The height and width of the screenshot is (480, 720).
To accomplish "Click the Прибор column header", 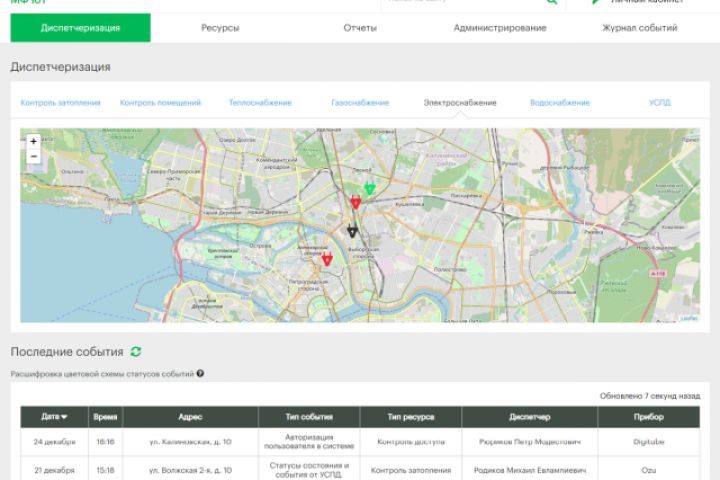I will (649, 417).
